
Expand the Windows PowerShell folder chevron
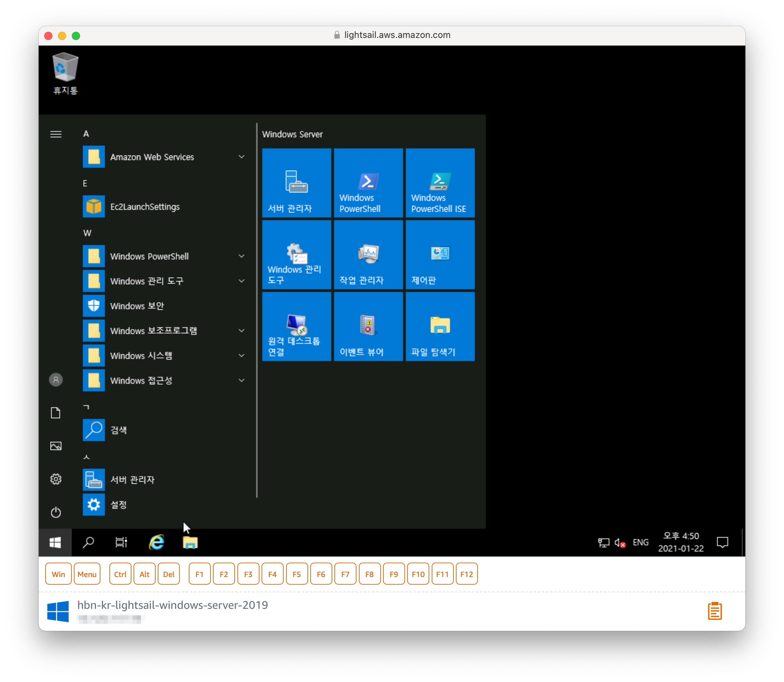[241, 256]
